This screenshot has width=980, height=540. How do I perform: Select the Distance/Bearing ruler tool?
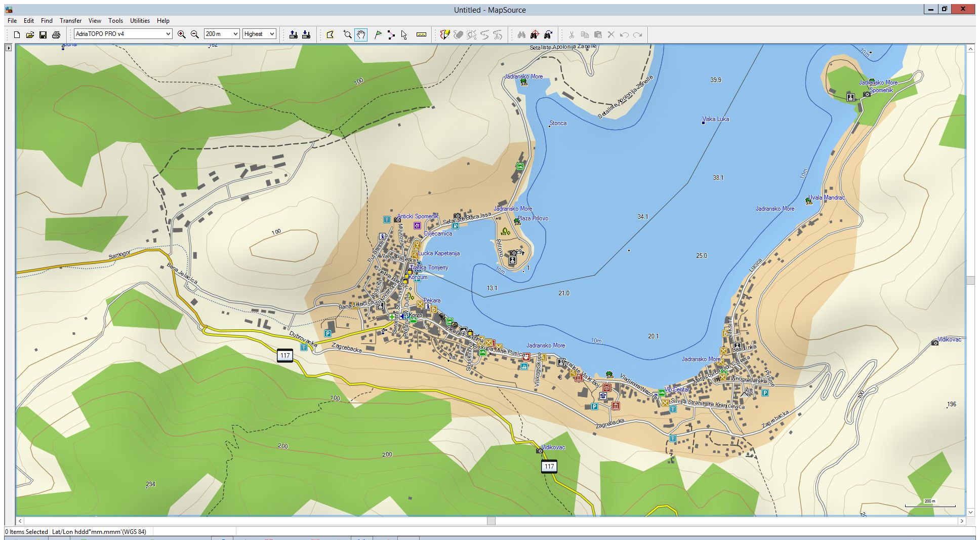421,34
